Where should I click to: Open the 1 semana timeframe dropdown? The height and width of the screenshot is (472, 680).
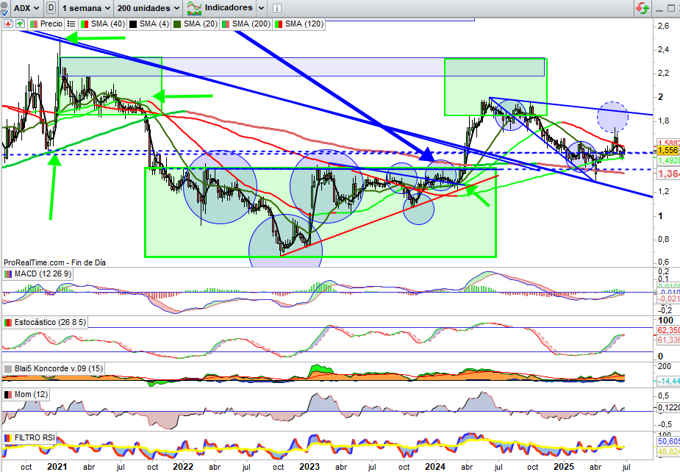click(x=85, y=8)
